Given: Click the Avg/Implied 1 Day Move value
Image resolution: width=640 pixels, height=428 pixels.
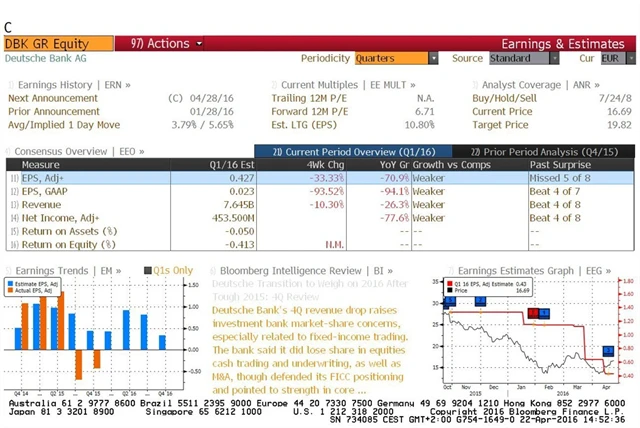Looking at the screenshot, I should 202,125.
